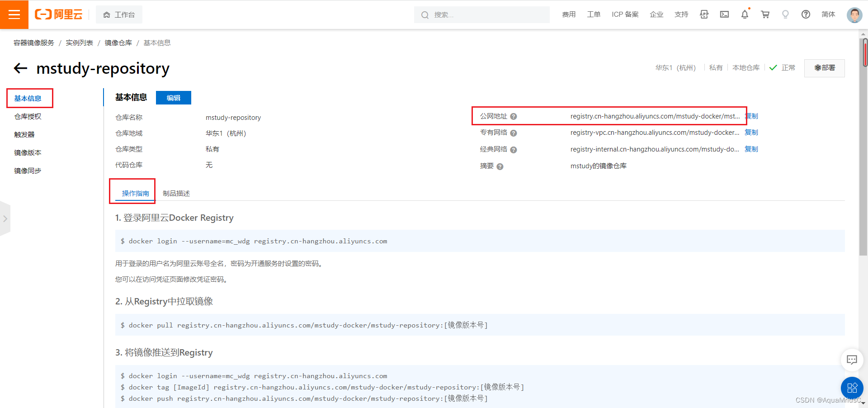Copy the 公网地址 registry address
This screenshot has height=408, width=868.
pos(751,116)
